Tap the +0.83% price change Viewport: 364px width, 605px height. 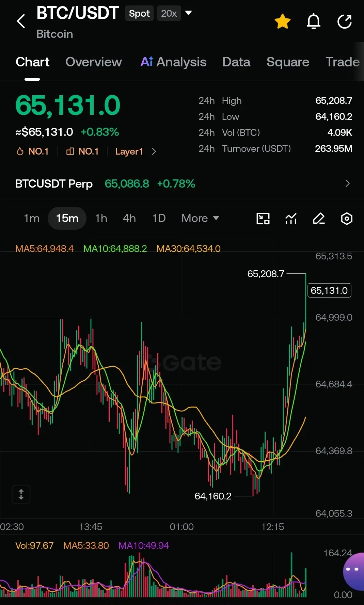100,132
